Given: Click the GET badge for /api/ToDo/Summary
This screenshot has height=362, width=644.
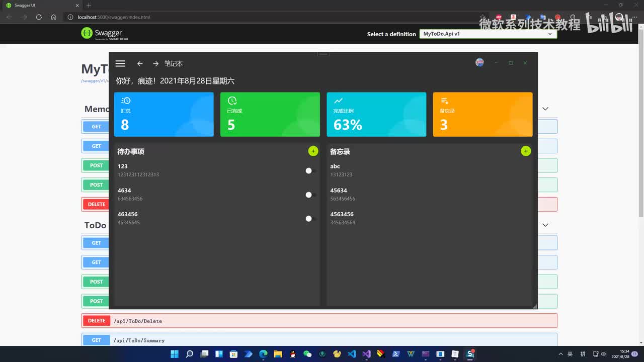Looking at the screenshot, I should (x=97, y=340).
